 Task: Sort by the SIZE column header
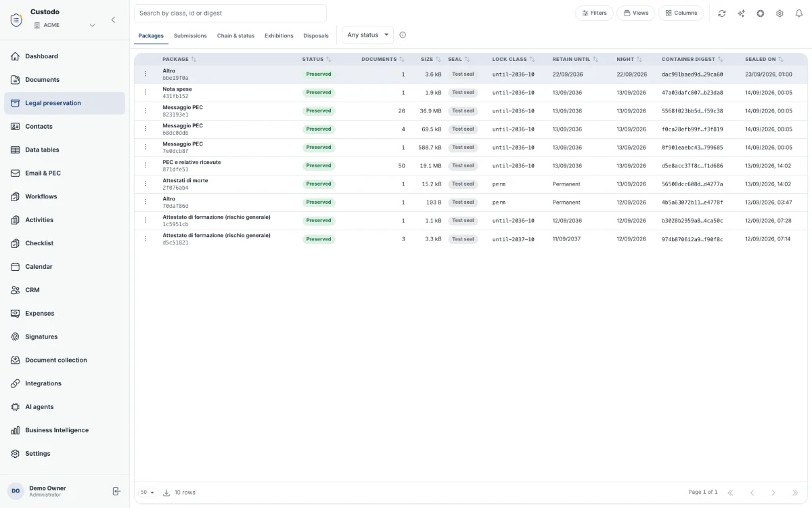pos(430,60)
